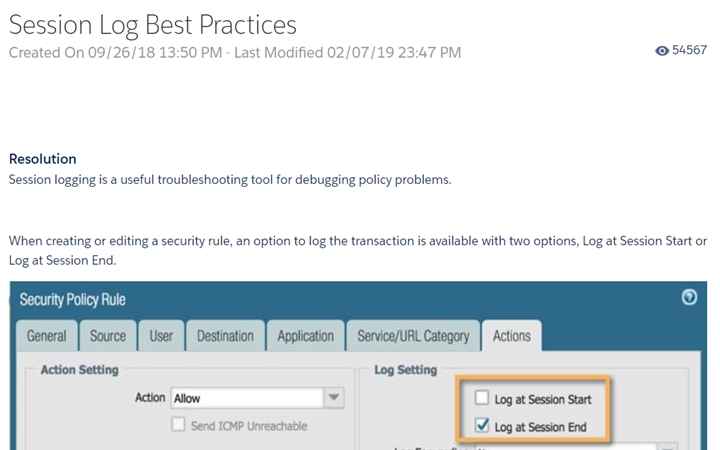Image resolution: width=720 pixels, height=450 pixels.
Task: Switch to Service/URL Category tab
Action: 413,336
